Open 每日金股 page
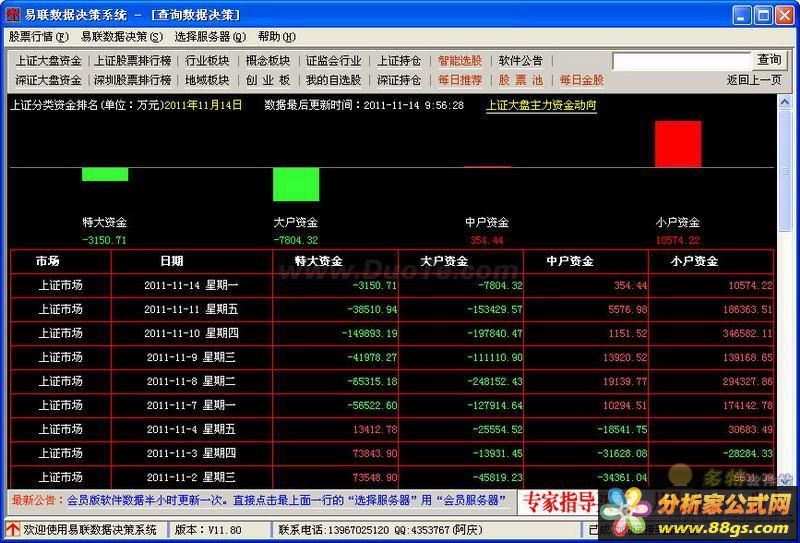 click(x=582, y=80)
